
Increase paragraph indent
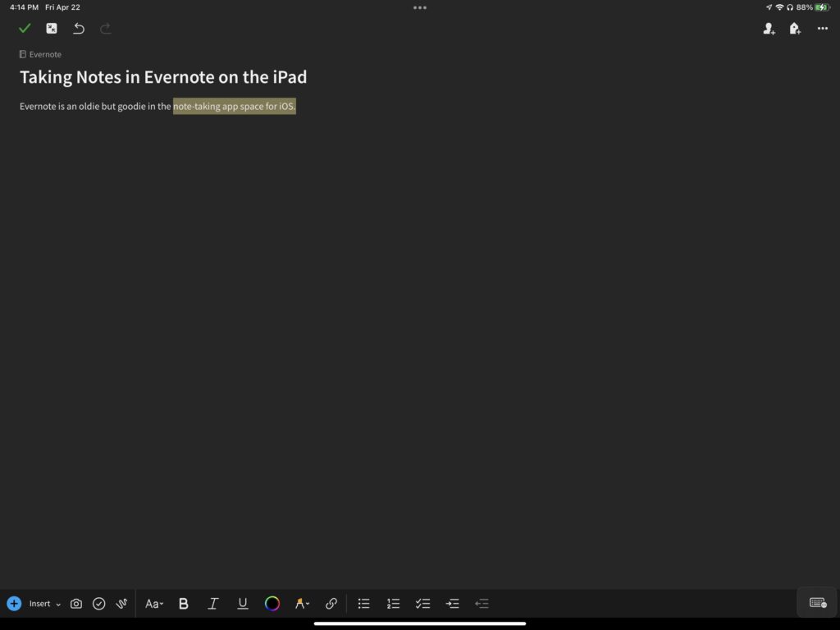(452, 604)
